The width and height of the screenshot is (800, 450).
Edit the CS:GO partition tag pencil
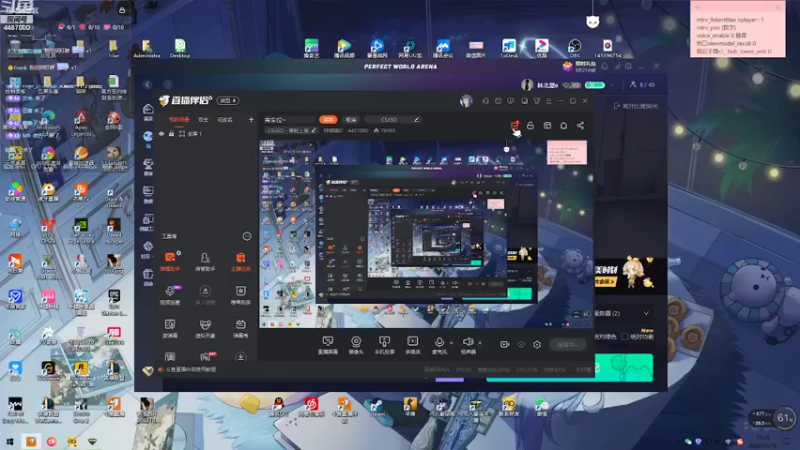coord(314,131)
